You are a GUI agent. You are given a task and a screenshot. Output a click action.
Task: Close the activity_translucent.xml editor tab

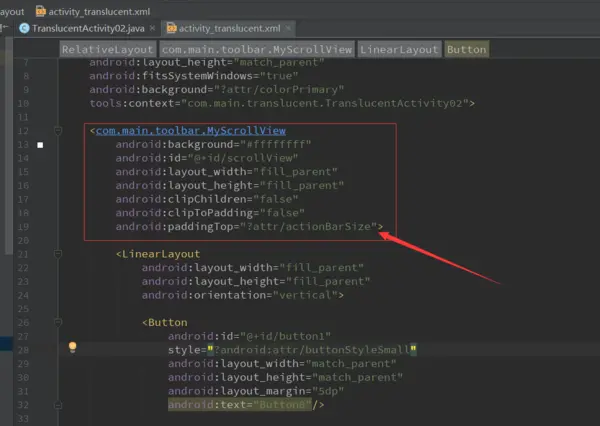[288, 28]
